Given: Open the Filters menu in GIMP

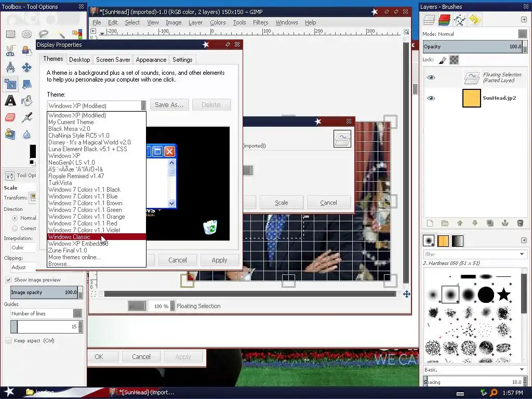Looking at the screenshot, I should [x=261, y=22].
